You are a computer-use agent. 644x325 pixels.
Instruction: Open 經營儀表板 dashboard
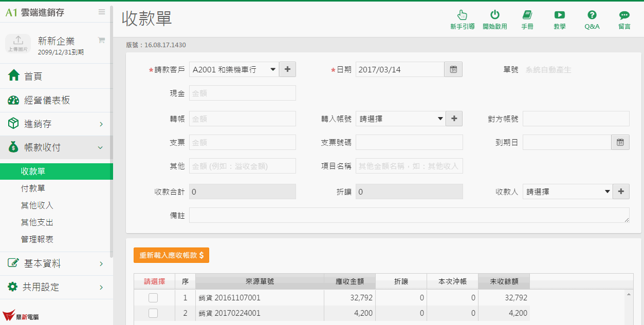pos(56,100)
